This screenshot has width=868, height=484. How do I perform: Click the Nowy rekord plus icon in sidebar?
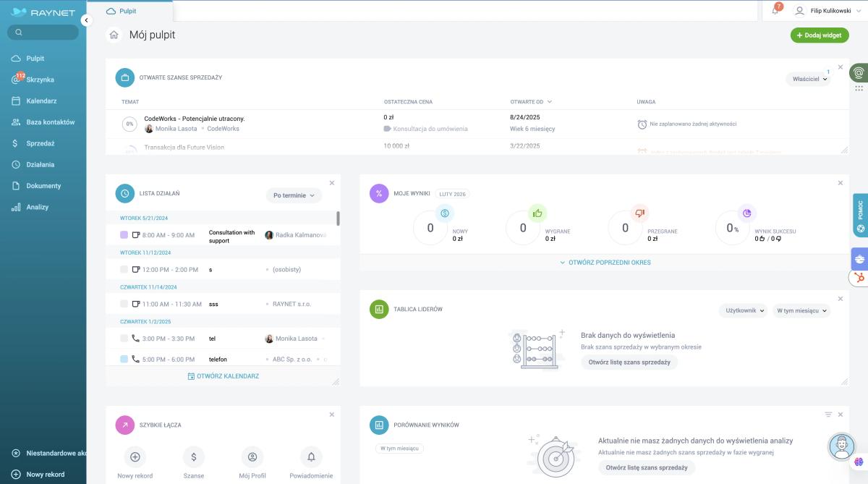click(x=16, y=475)
